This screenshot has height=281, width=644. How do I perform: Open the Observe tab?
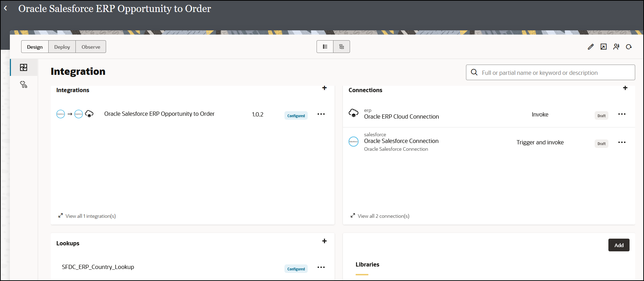pyautogui.click(x=91, y=47)
